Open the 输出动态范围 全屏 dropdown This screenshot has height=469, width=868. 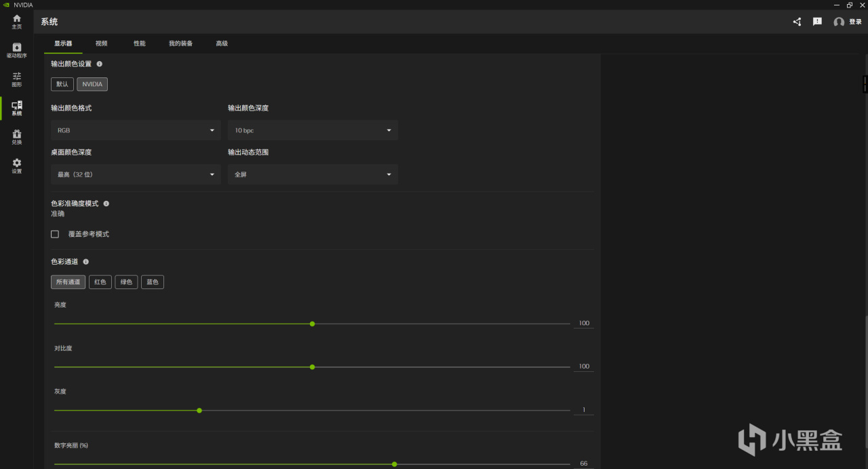point(313,174)
